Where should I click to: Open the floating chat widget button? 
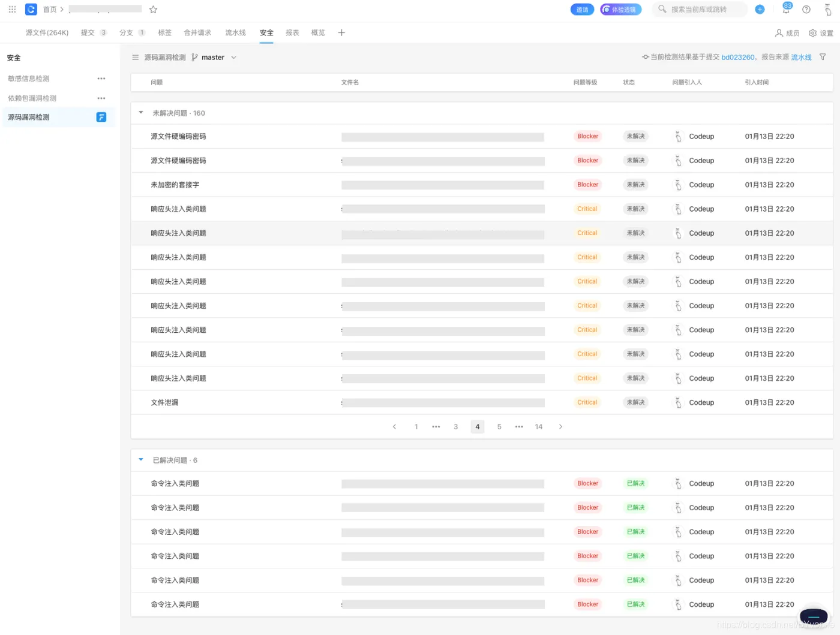tap(814, 616)
